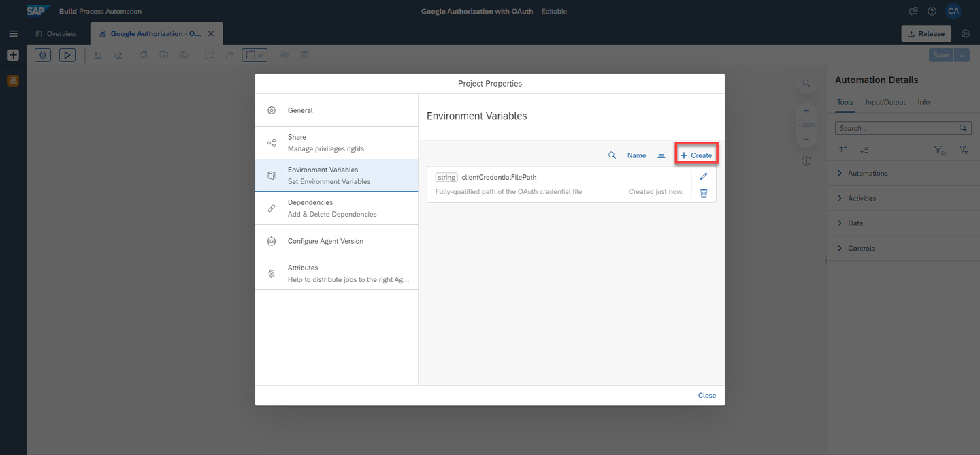Open the feedback chat icon

coord(914,12)
